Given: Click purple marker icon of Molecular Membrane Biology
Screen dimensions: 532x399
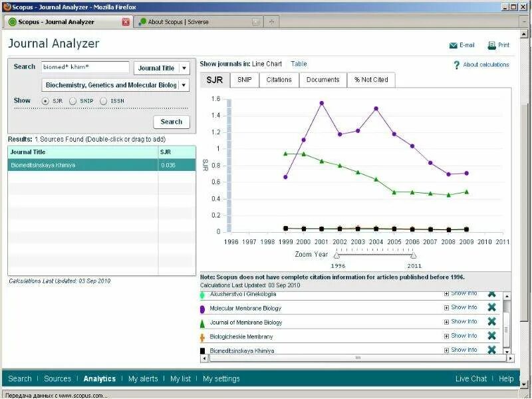Looking at the screenshot, I should click(203, 309).
